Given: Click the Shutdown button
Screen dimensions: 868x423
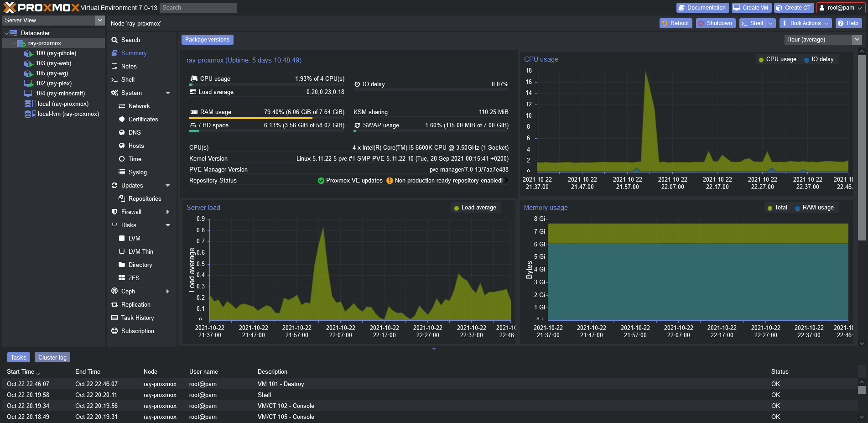Looking at the screenshot, I should tap(715, 23).
